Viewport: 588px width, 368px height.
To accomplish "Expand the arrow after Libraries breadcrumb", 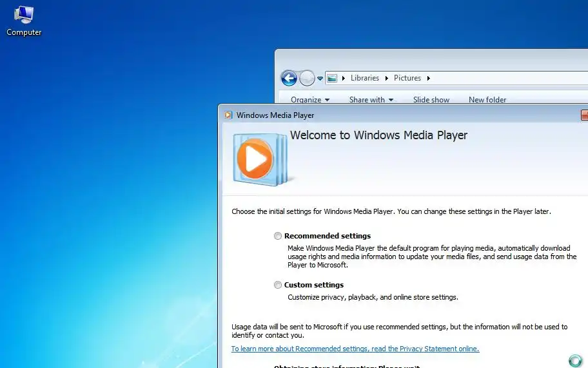I will point(387,79).
